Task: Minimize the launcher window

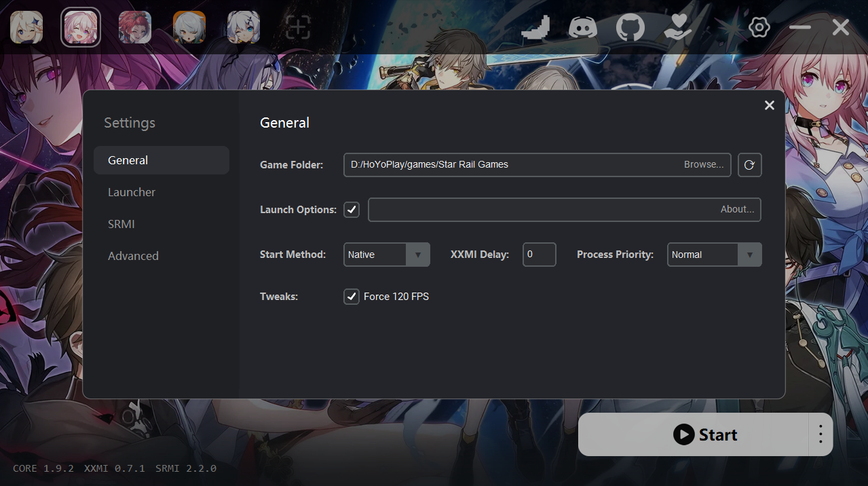Action: coord(800,27)
